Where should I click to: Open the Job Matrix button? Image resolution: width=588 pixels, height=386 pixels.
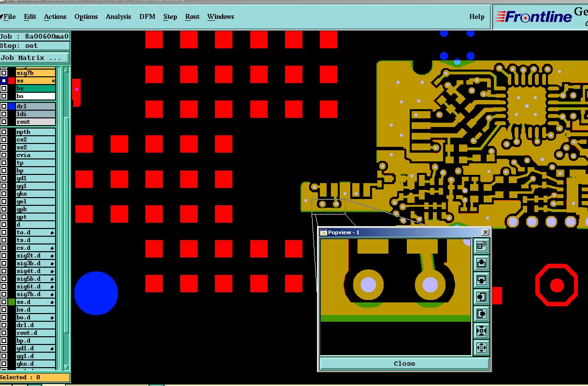tap(34, 57)
